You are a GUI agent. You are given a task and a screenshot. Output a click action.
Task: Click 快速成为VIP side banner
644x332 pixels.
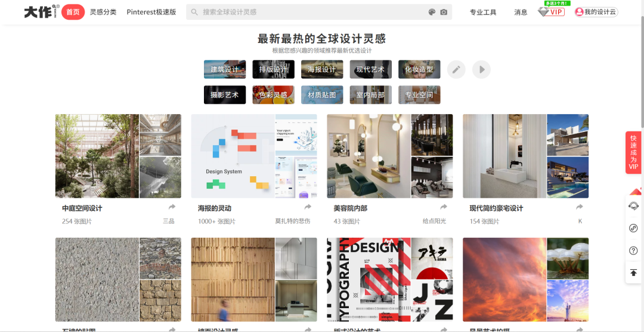click(633, 153)
